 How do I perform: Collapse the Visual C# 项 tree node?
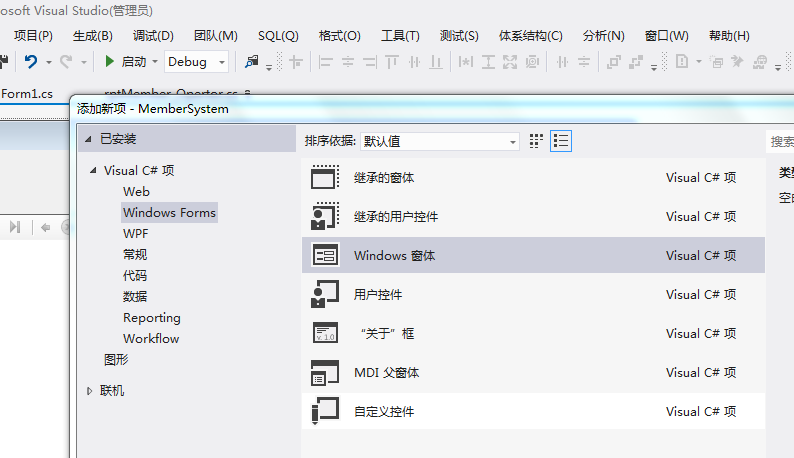click(x=93, y=171)
